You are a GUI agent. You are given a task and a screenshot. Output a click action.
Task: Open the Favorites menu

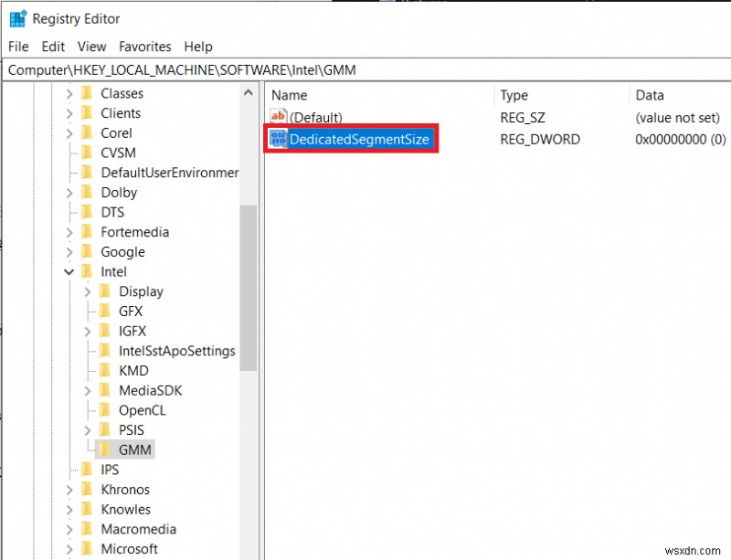[145, 47]
